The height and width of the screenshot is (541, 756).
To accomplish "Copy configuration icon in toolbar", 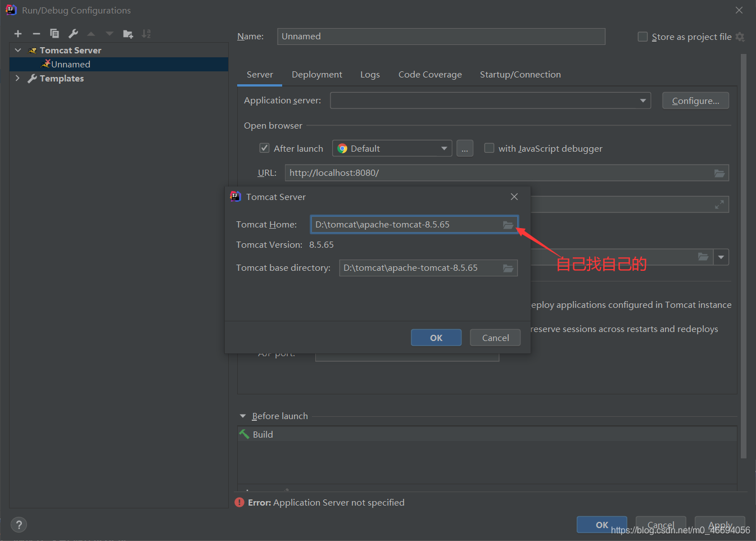I will [55, 34].
